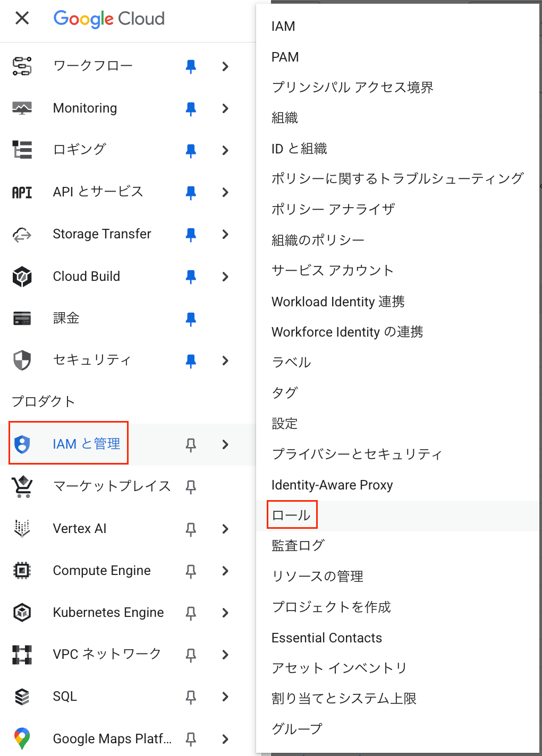Click the VPC ネットワーク icon
This screenshot has width=542, height=756.
(22, 655)
